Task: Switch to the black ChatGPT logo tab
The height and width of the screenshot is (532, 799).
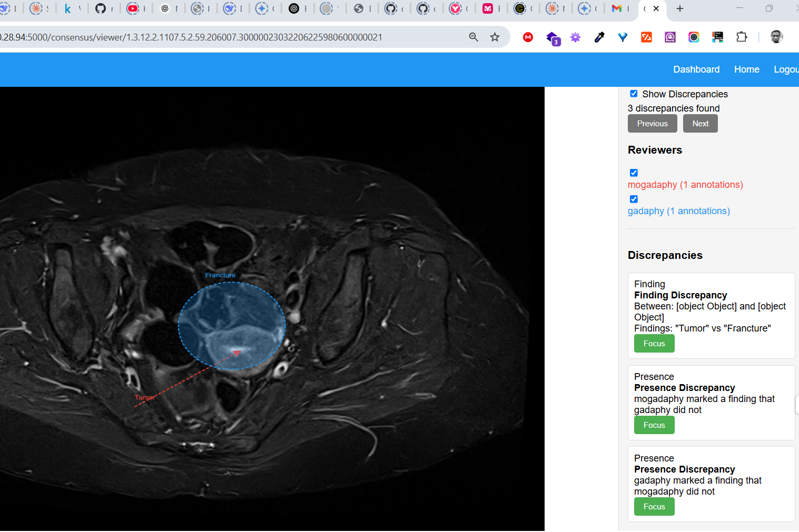Action: coord(294,8)
